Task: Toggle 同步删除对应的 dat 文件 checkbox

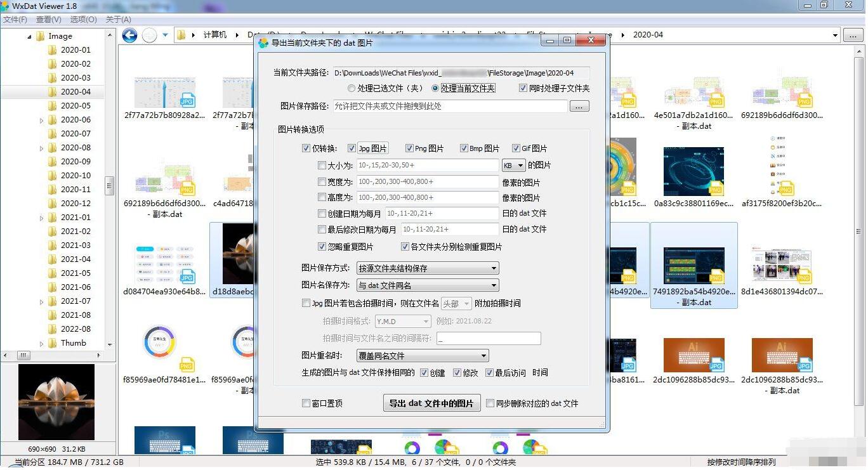Action: [x=490, y=403]
